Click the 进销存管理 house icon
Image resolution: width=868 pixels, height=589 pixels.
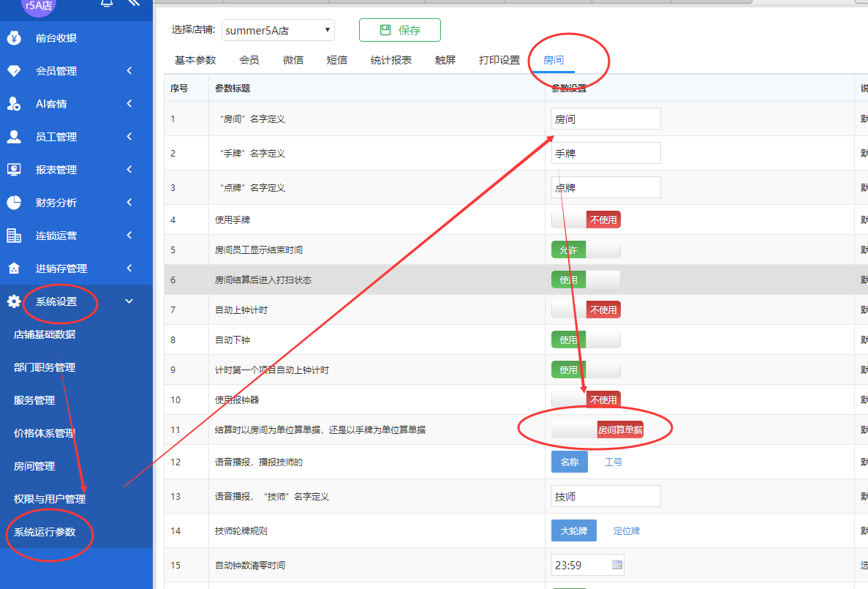pos(14,269)
